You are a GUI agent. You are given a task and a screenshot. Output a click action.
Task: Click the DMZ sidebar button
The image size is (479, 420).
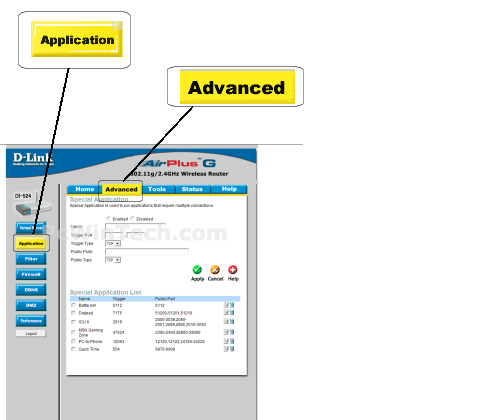[x=31, y=305]
